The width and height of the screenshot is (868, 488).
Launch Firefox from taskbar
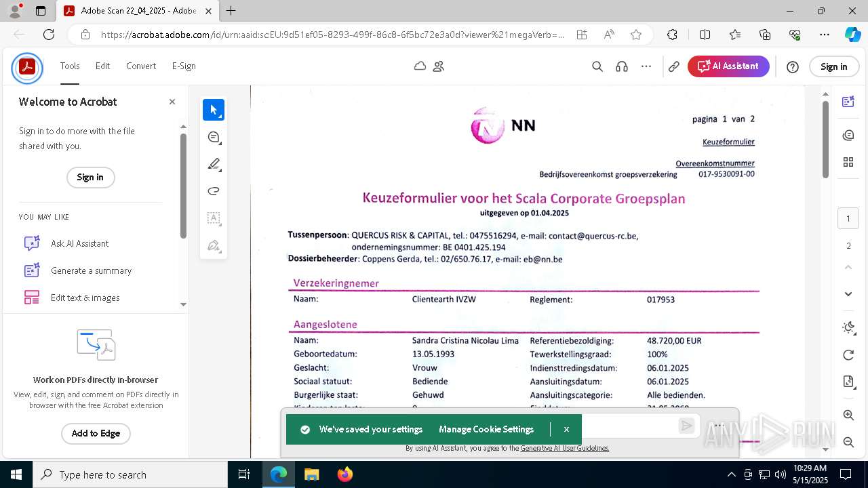tap(345, 474)
